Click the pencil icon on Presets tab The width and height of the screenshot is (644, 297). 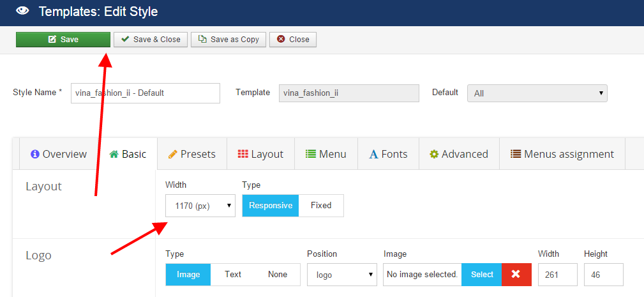click(172, 154)
